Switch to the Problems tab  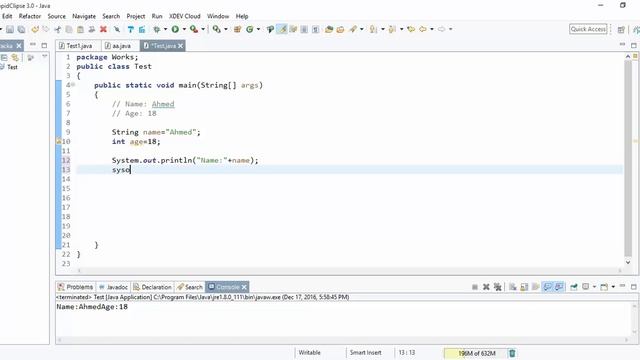[x=76, y=287]
